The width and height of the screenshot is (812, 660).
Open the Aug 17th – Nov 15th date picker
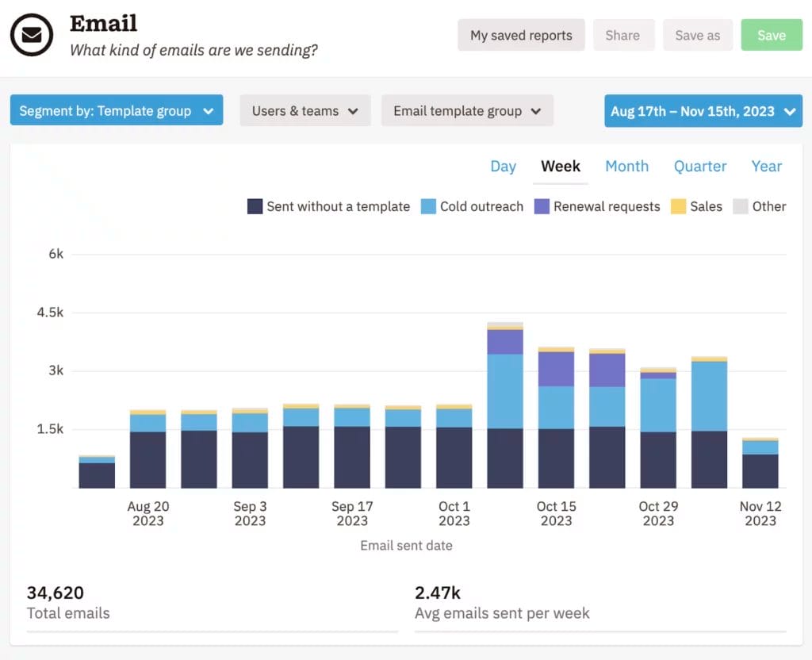(703, 110)
